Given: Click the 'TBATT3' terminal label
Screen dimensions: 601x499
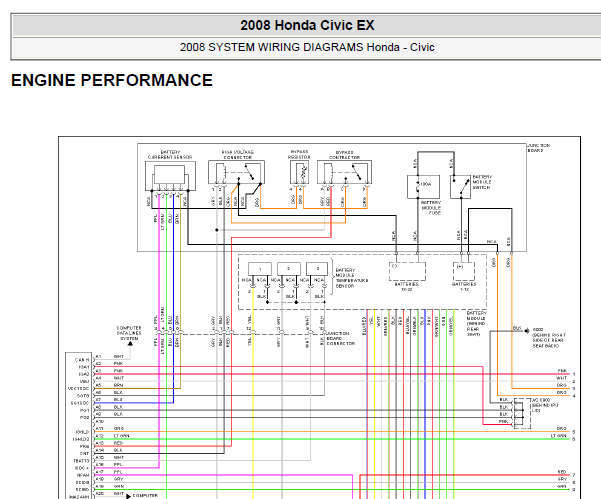Looking at the screenshot, I should [x=81, y=461].
